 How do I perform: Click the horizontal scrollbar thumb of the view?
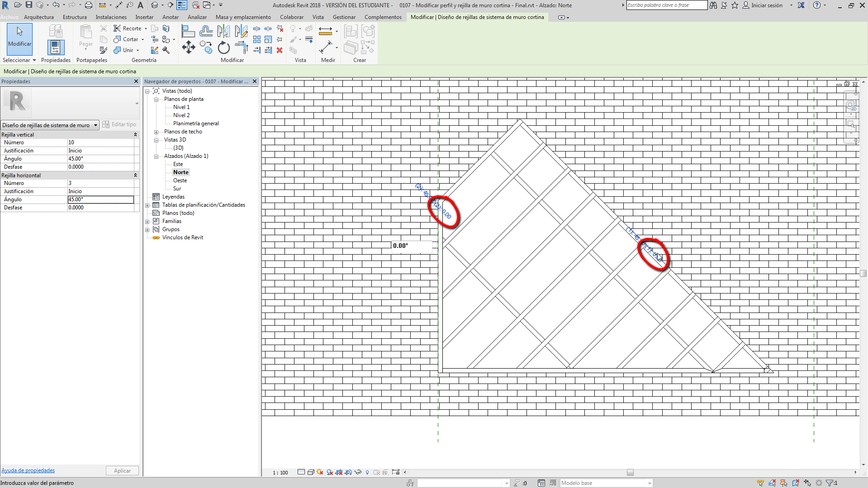coord(630,473)
